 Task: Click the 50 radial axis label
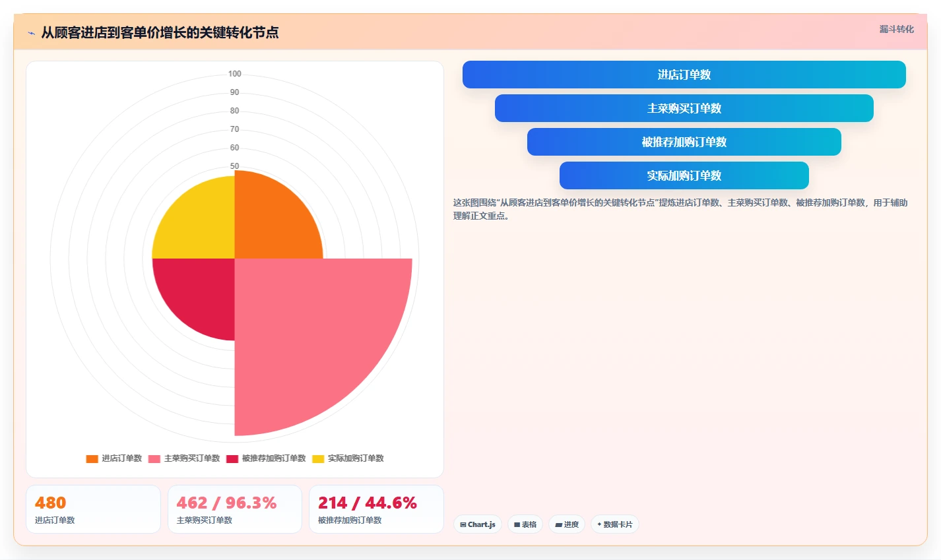(x=235, y=166)
